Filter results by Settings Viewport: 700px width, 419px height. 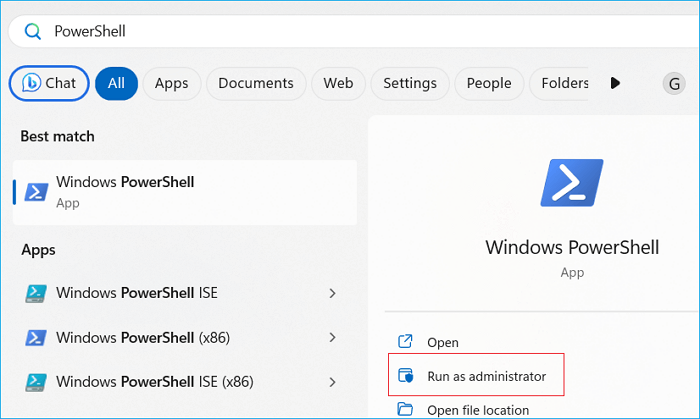(410, 83)
